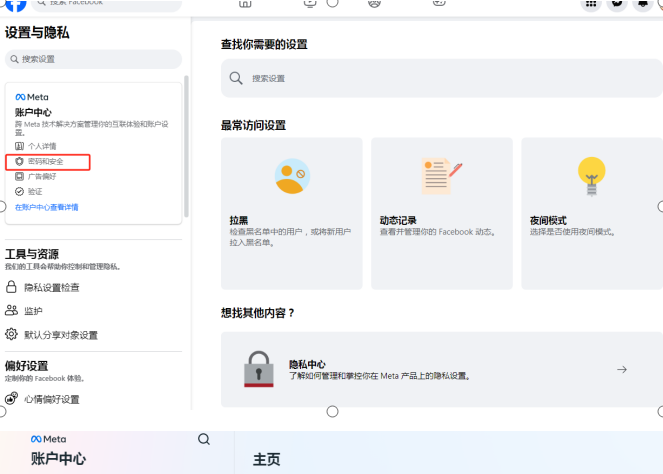Select the 验证 entry

click(34, 191)
